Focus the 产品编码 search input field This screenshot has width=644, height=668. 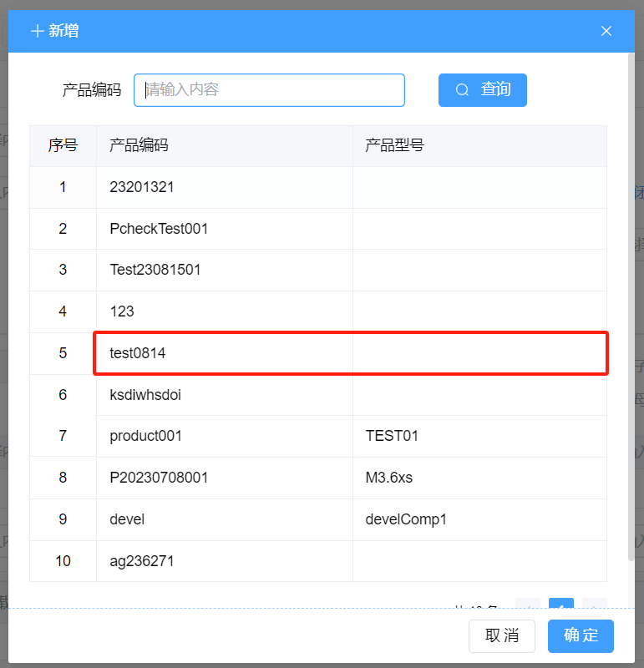point(269,90)
